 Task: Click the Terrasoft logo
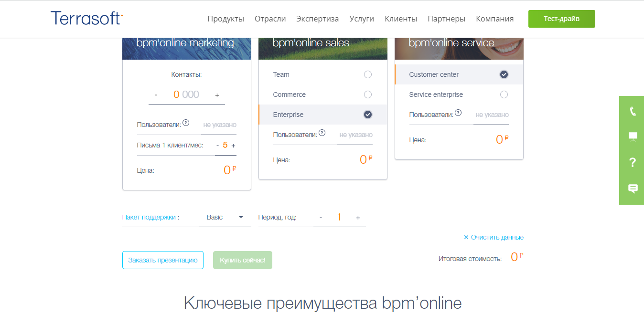tap(86, 18)
